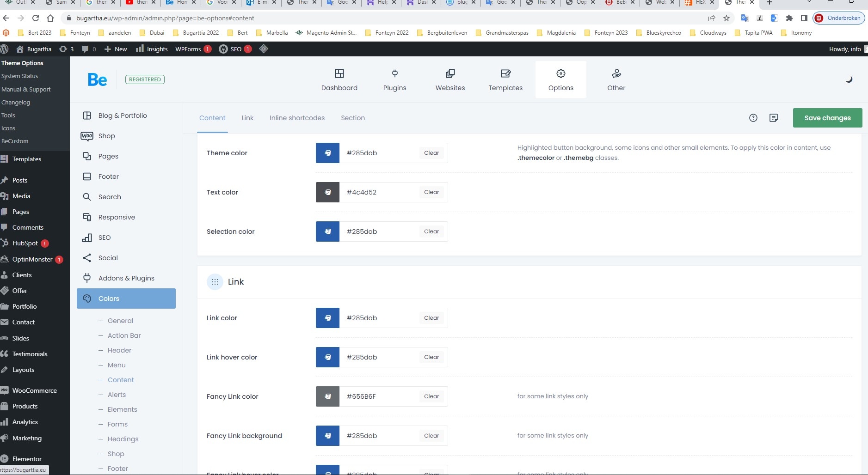
Task: Click the REGISTERED badge
Action: tap(145, 79)
